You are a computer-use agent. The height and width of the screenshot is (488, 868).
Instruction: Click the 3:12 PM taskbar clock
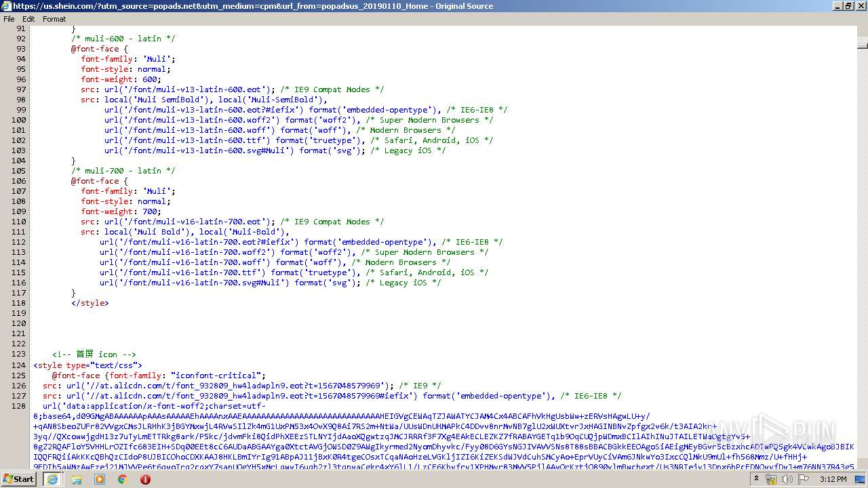pyautogui.click(x=833, y=479)
